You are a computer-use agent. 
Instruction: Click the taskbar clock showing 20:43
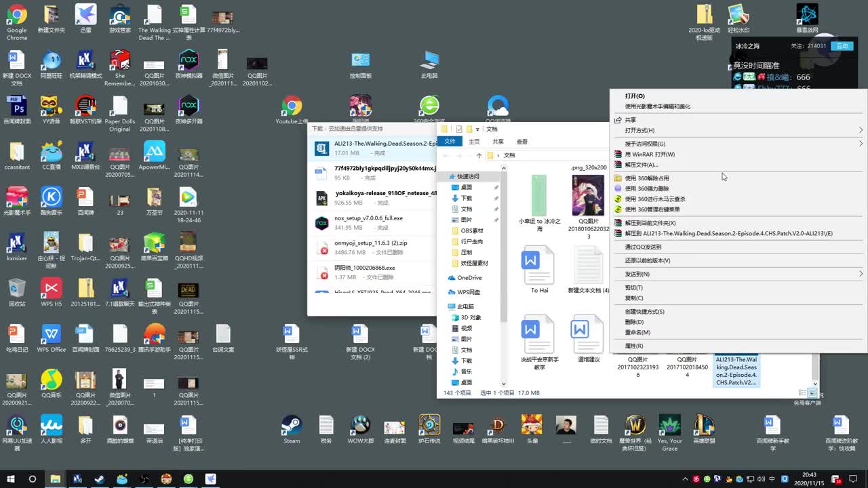[808, 479]
